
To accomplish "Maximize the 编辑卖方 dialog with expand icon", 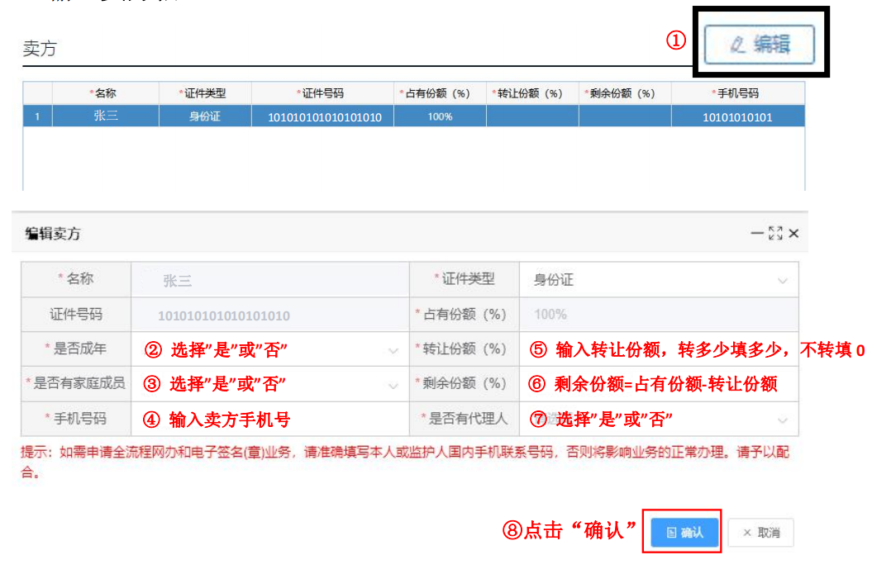I will coord(775,234).
